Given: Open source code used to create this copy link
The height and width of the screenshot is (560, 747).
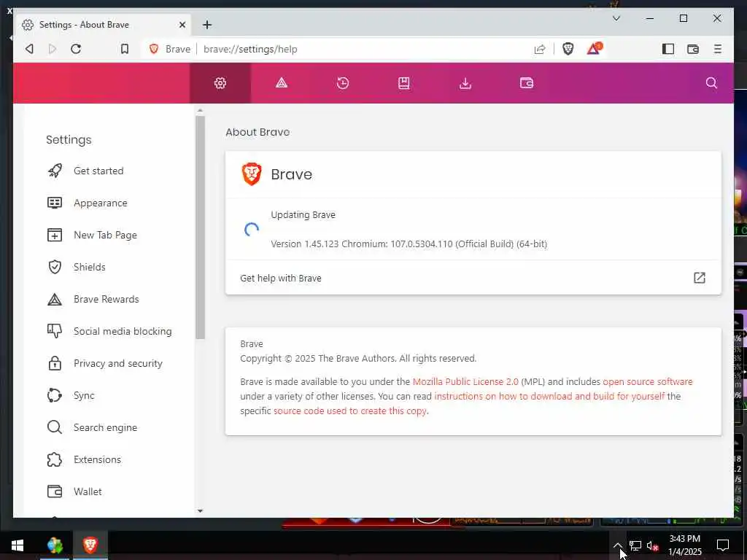Looking at the screenshot, I should (350, 411).
